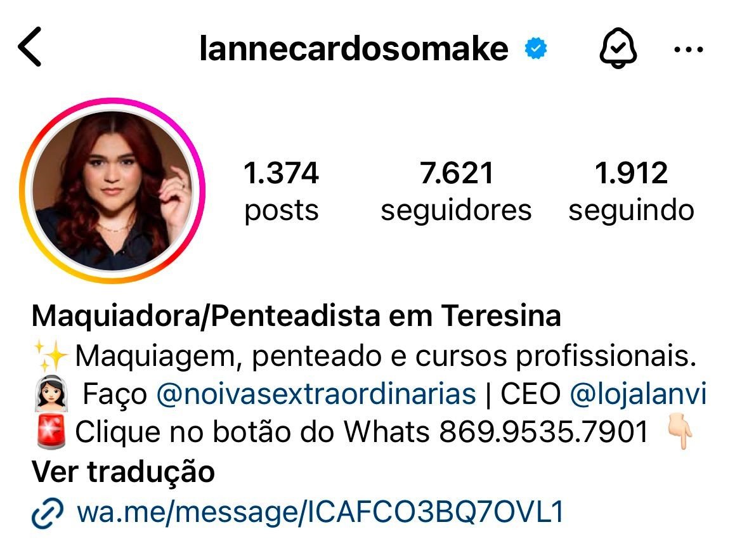The height and width of the screenshot is (560, 742).
Task: Tap the sparkles emoji in bio
Action: click(x=50, y=356)
